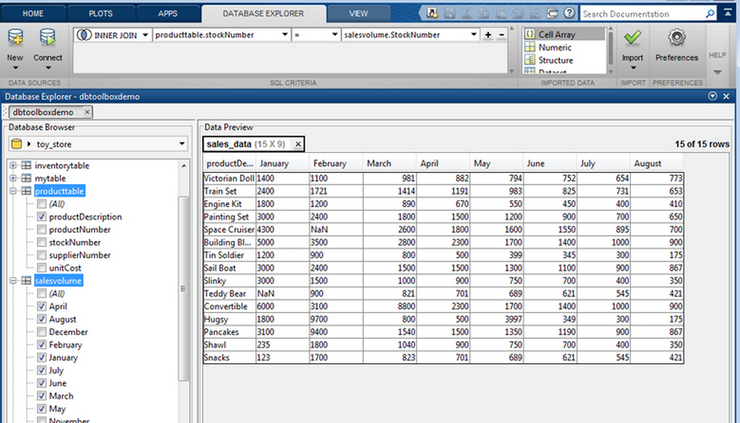Open the help question mark icon
This screenshot has height=423, width=740.
click(570, 13)
